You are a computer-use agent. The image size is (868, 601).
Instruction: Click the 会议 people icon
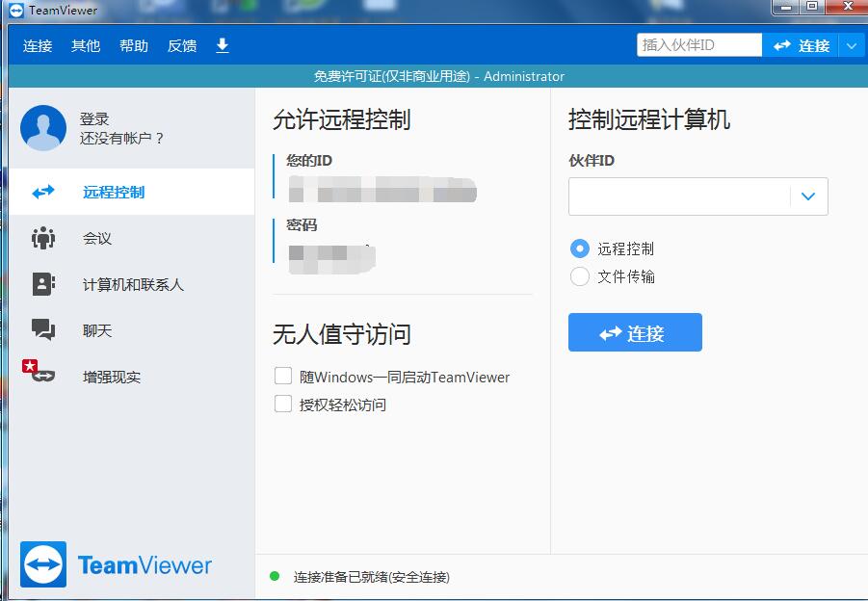point(43,238)
